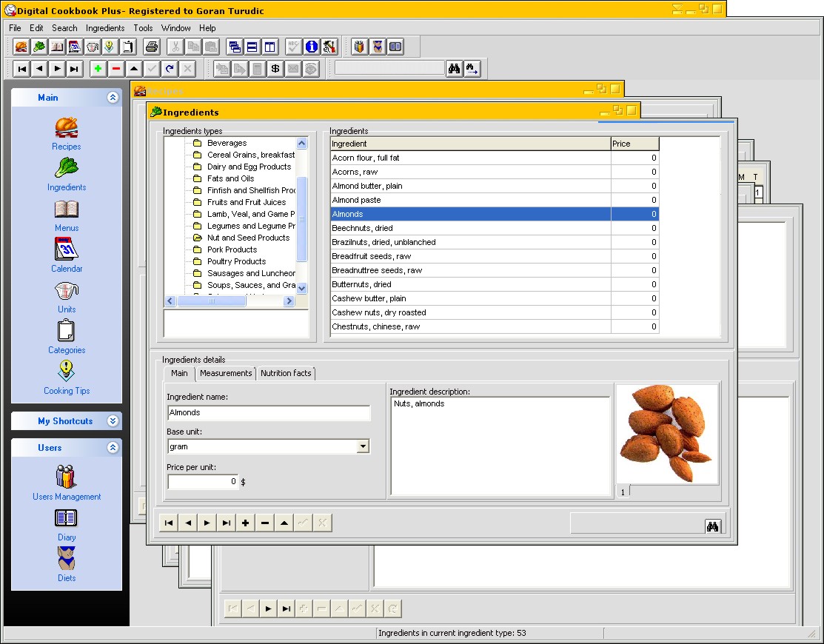Open the Edit menu
824x644 pixels.
pyautogui.click(x=36, y=28)
